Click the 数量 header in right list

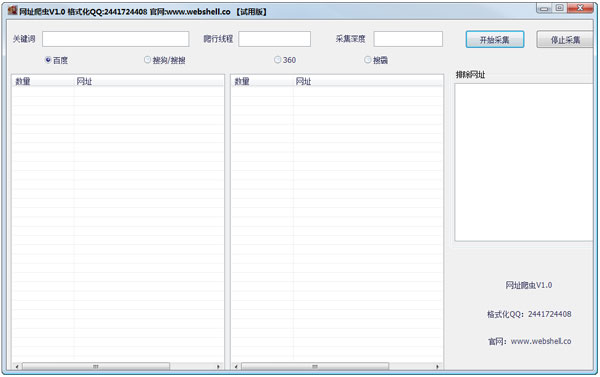(262, 81)
